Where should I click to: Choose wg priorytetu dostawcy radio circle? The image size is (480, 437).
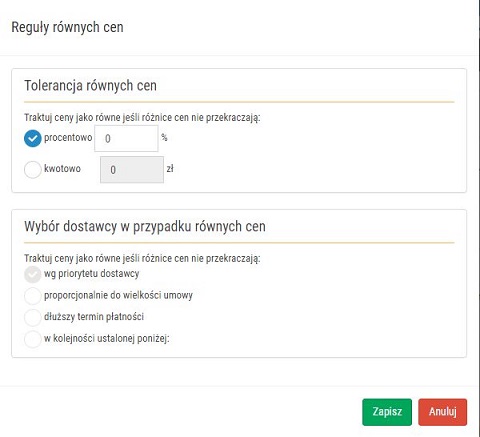click(33, 275)
